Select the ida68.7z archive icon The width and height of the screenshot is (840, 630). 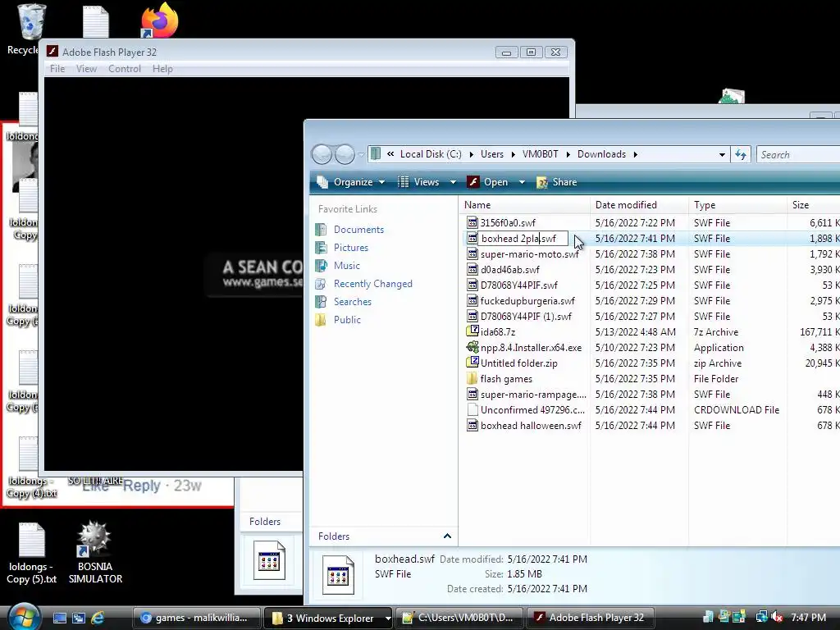pos(472,331)
